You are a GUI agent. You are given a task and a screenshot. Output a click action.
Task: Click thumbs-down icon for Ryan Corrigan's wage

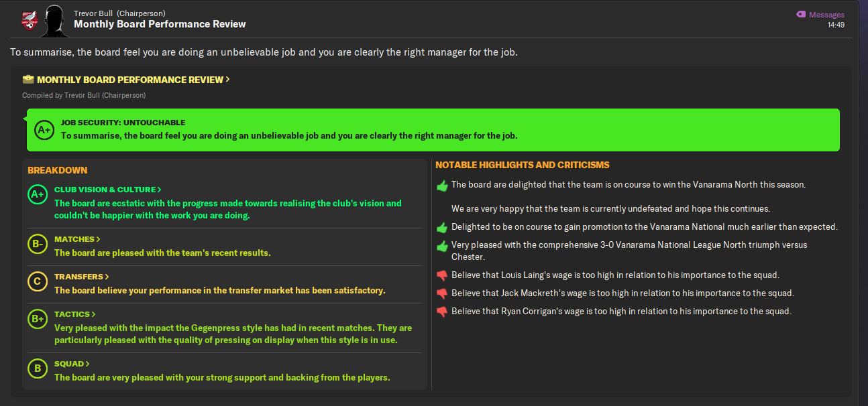coord(441,312)
